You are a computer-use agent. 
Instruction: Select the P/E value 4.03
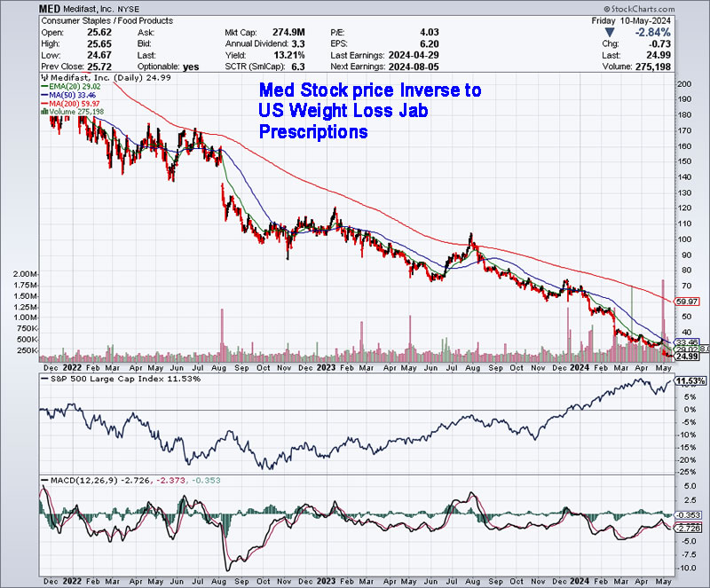pyautogui.click(x=430, y=33)
